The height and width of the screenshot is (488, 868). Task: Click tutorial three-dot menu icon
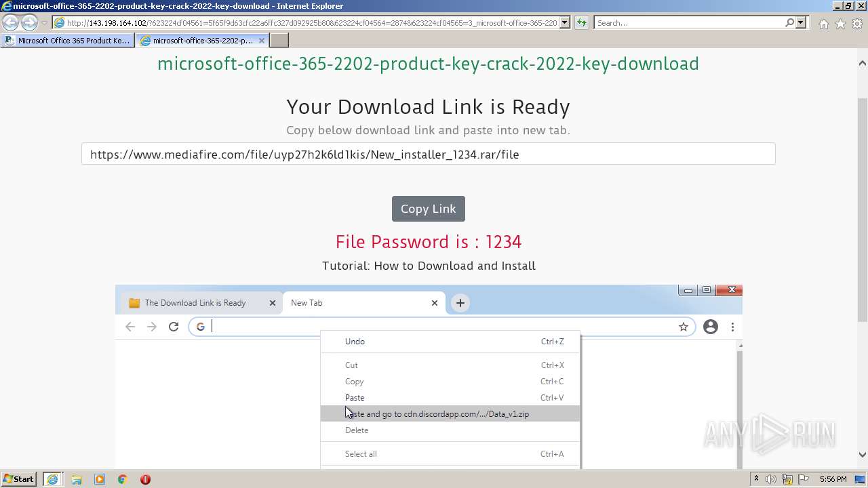(x=732, y=327)
